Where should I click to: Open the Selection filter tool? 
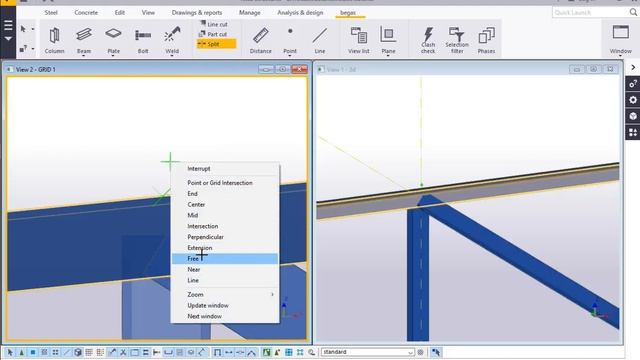pos(457,40)
